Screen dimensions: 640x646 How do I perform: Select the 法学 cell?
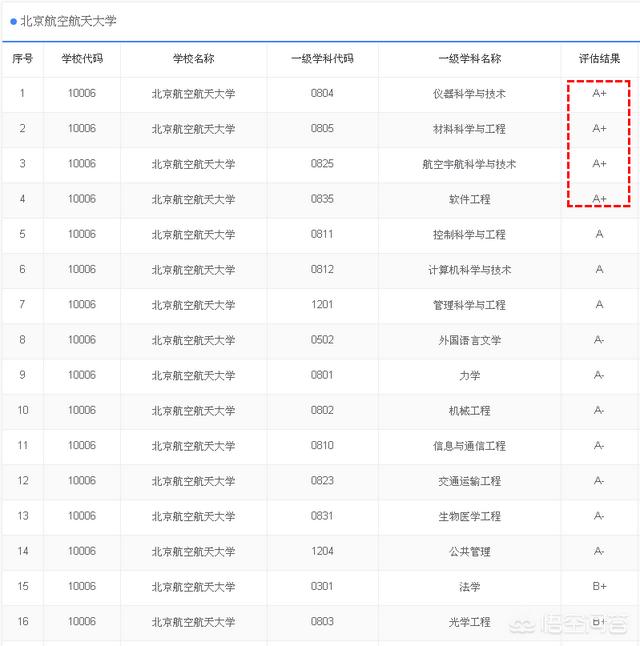pos(469,587)
